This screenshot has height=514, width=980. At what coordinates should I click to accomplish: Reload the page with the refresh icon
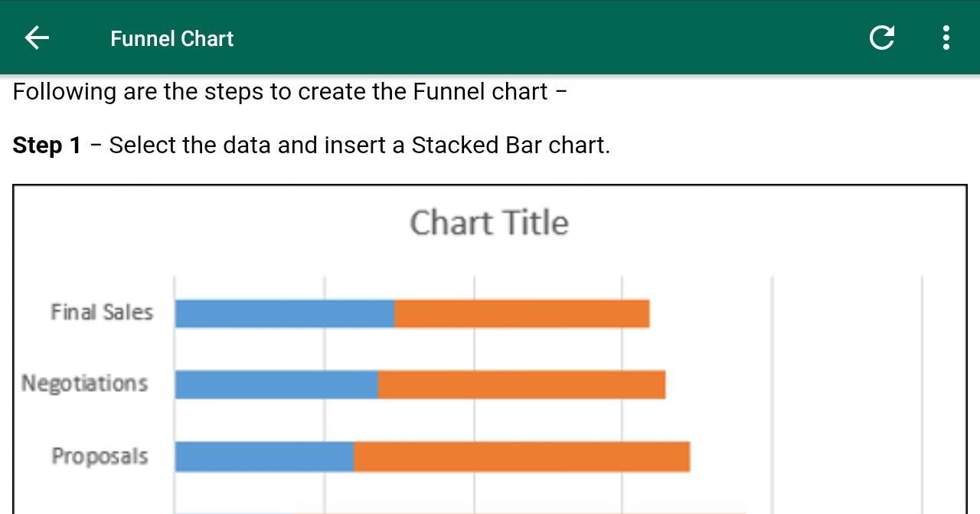point(882,38)
